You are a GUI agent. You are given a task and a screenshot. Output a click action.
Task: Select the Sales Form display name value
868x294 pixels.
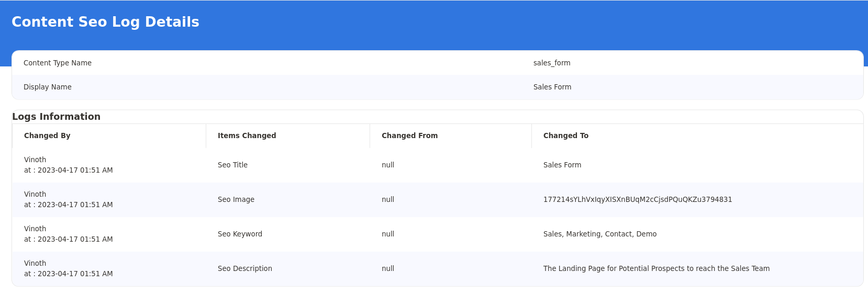pyautogui.click(x=552, y=87)
